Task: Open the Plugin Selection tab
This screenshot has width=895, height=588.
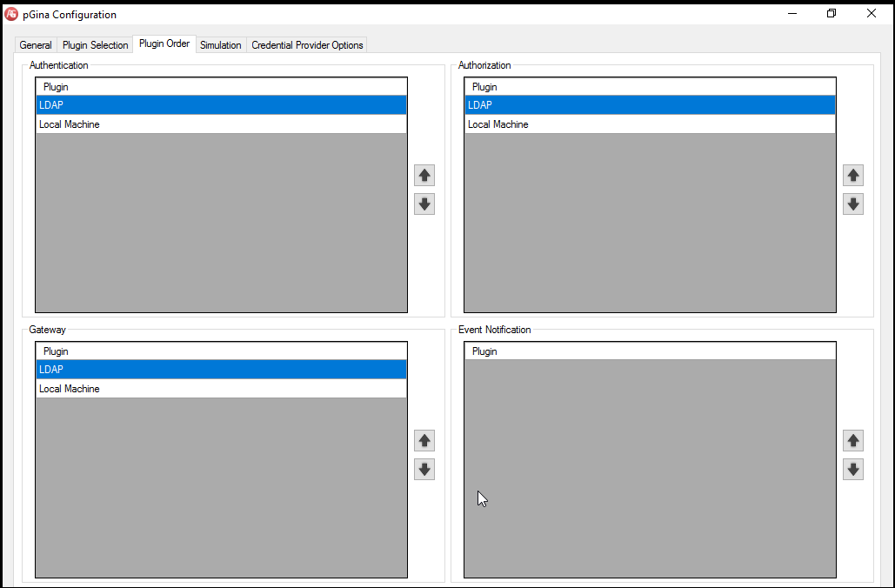Action: (96, 45)
